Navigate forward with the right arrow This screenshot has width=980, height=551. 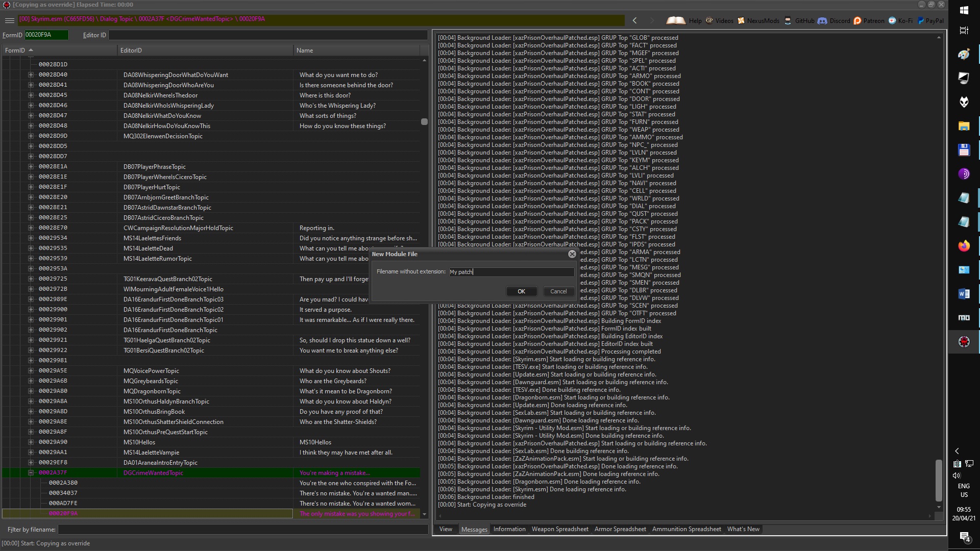click(x=652, y=20)
